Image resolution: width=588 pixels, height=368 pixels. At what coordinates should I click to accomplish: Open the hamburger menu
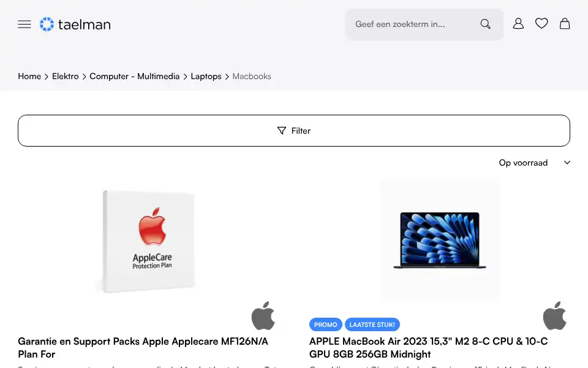[x=24, y=25]
